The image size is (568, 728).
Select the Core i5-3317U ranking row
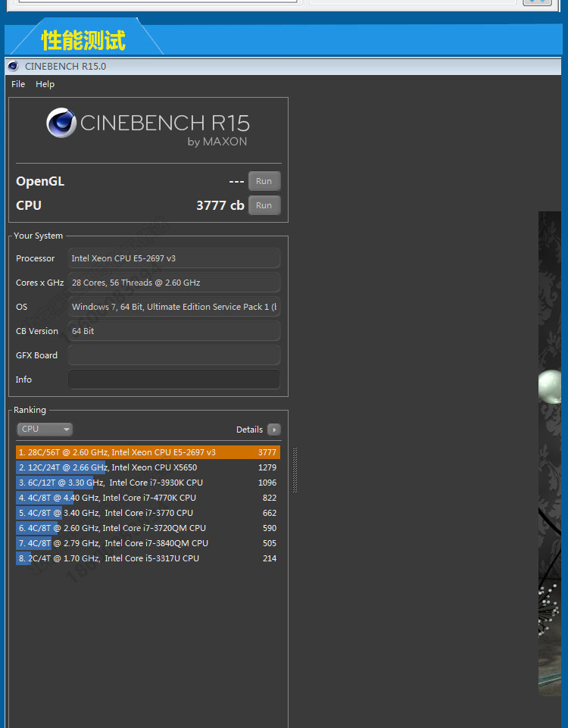(148, 558)
